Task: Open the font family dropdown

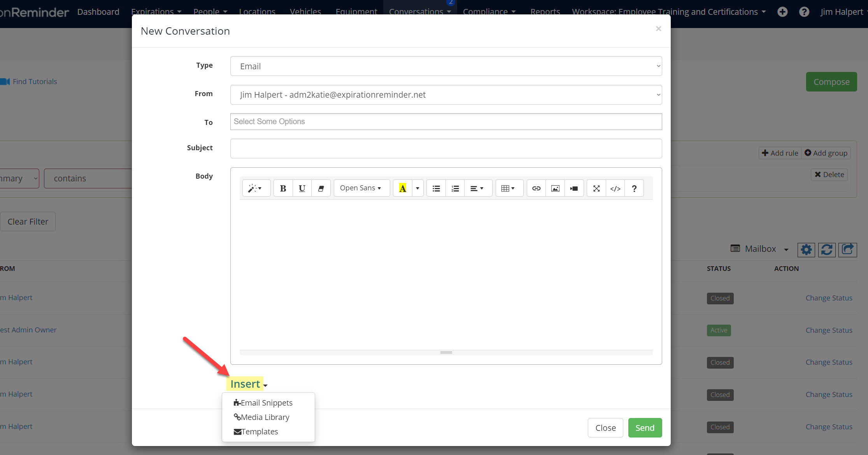Action: (361, 188)
